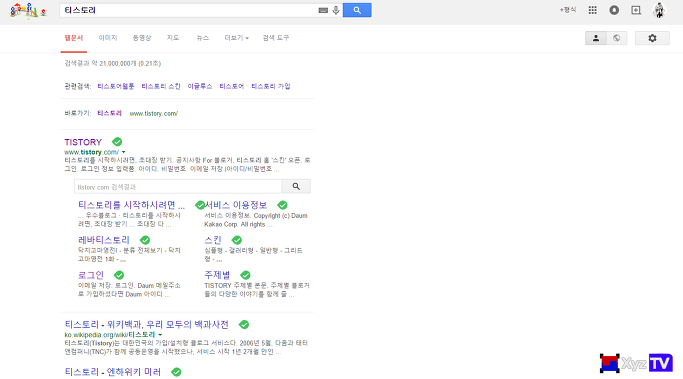
Task: Click the blue search magnifier button
Action: (357, 10)
